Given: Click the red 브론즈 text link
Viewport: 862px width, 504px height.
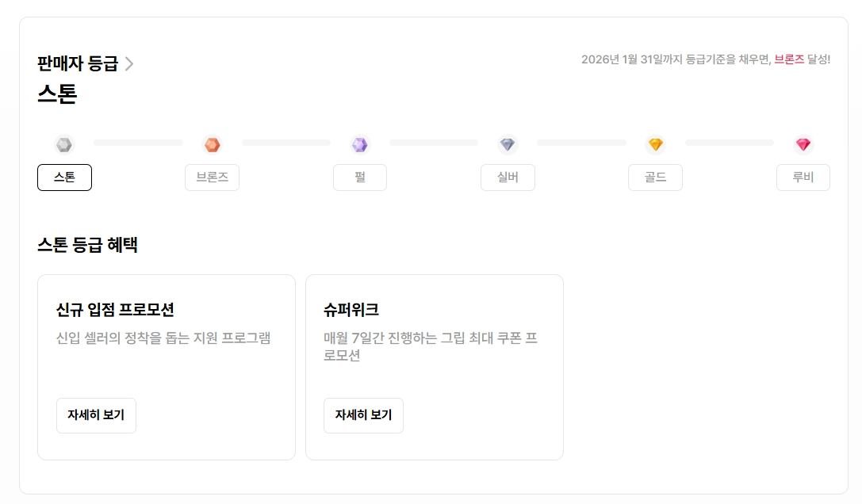Looking at the screenshot, I should pos(789,59).
